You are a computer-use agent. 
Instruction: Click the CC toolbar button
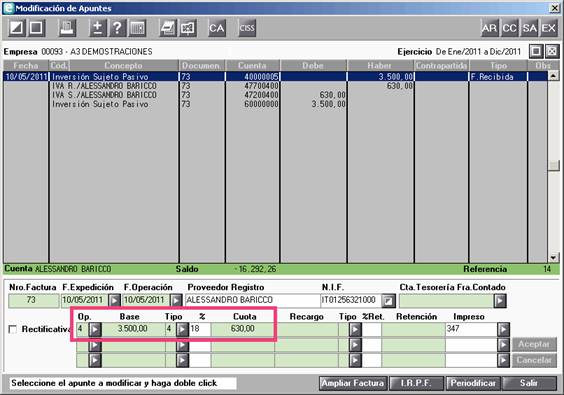(509, 28)
